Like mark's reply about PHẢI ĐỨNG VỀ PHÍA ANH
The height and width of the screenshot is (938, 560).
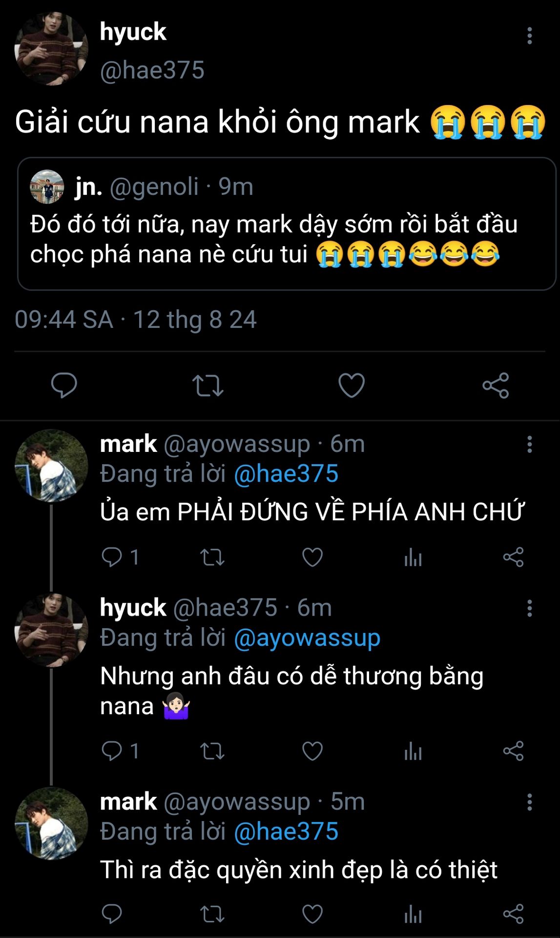pos(312,557)
